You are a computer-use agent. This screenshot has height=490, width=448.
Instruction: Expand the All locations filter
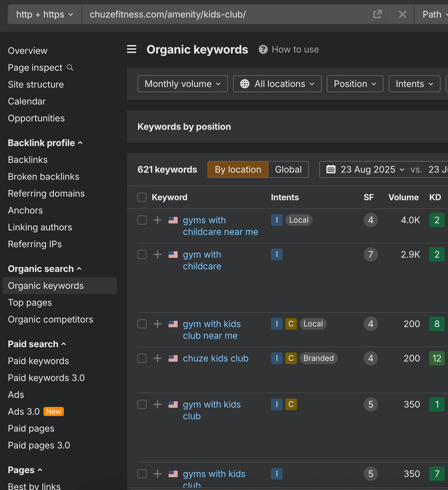point(277,84)
